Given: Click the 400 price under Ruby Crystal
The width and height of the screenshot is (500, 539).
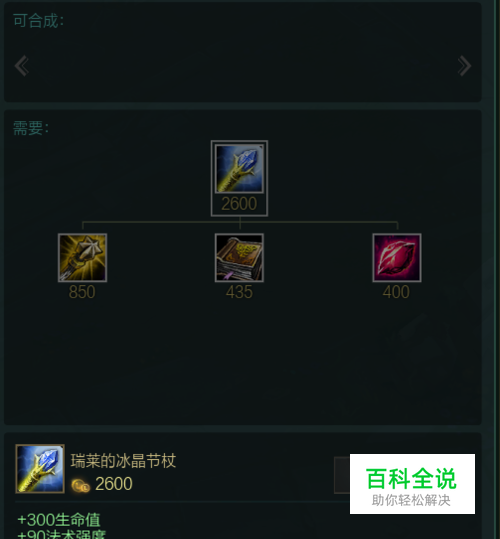Looking at the screenshot, I should (396, 292).
